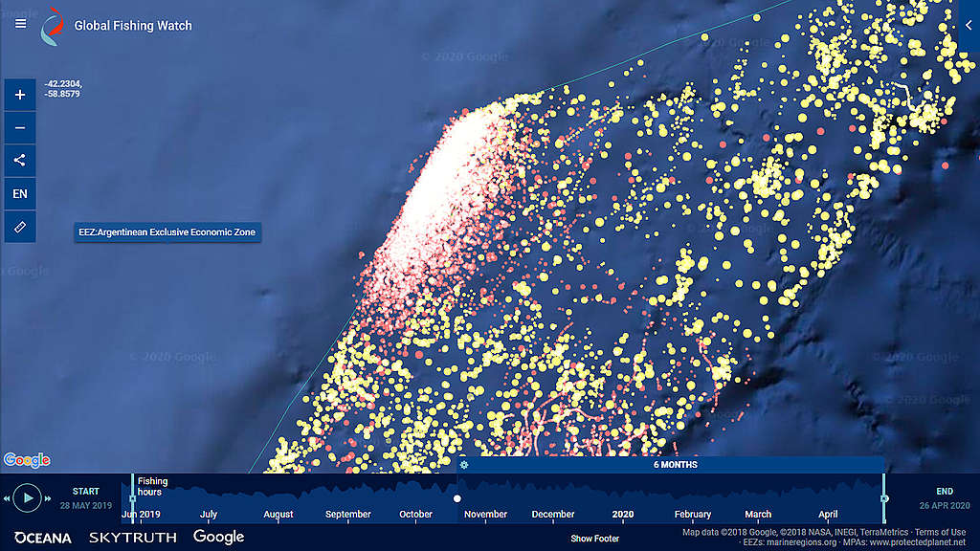Show the footer
The height and width of the screenshot is (551, 980).
594,539
